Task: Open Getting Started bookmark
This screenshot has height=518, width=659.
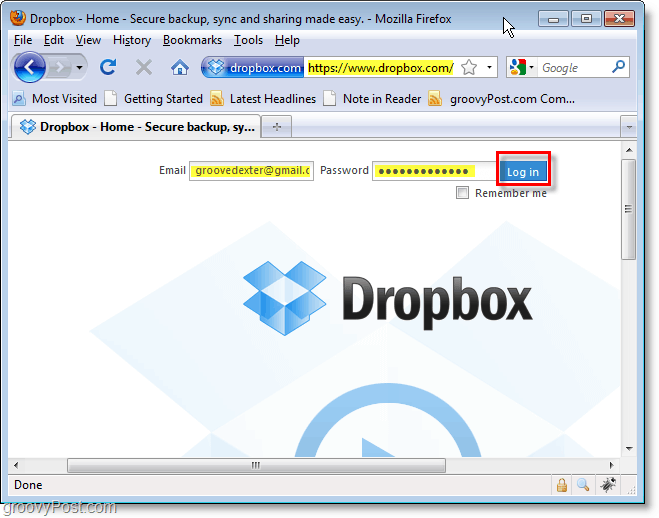Action: [153, 99]
